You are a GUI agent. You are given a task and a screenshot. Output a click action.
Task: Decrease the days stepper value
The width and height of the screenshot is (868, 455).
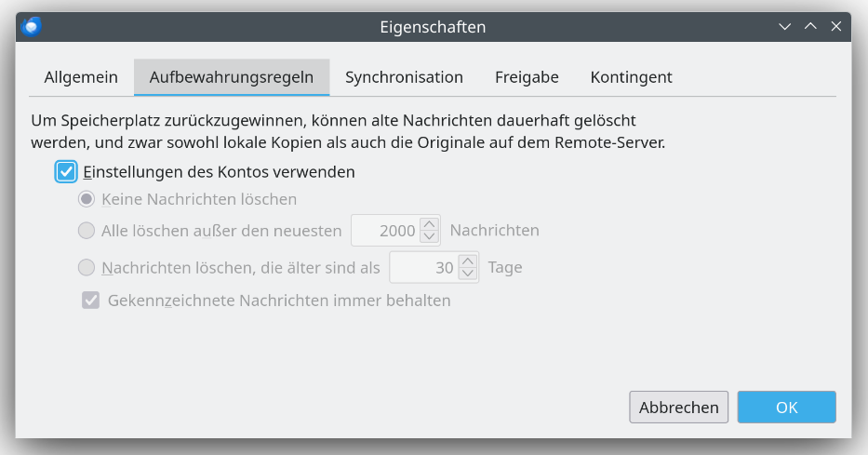(x=468, y=274)
